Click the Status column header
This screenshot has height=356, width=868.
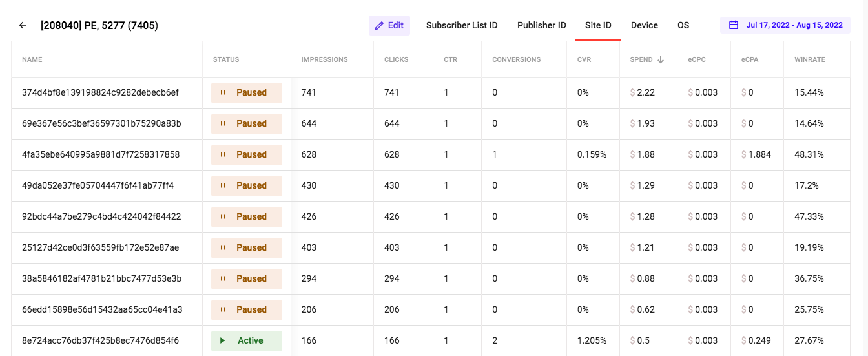point(226,59)
